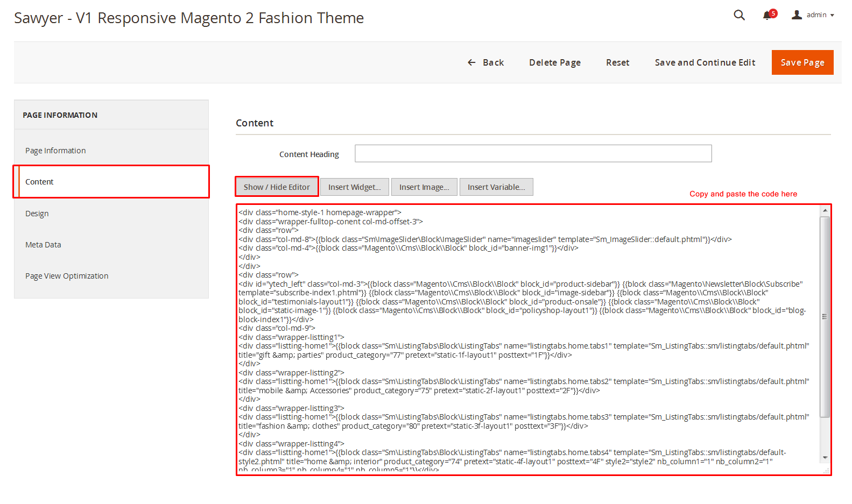Image resolution: width=852 pixels, height=504 pixels.
Task: Click the red notification count badge
Action: click(x=773, y=13)
